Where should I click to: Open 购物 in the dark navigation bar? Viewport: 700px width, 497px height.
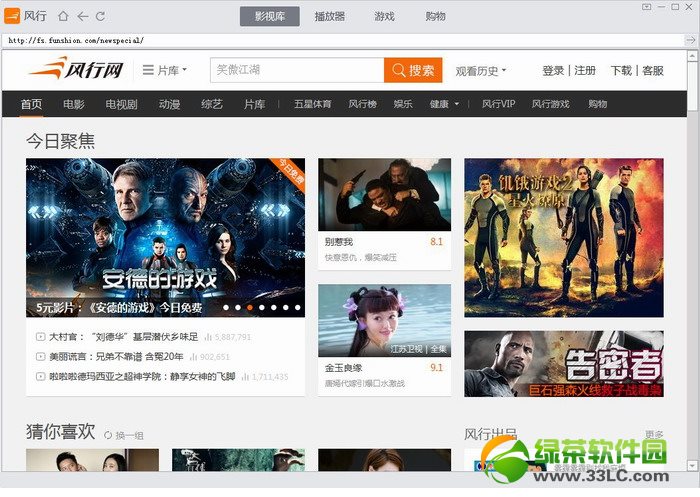(x=597, y=104)
